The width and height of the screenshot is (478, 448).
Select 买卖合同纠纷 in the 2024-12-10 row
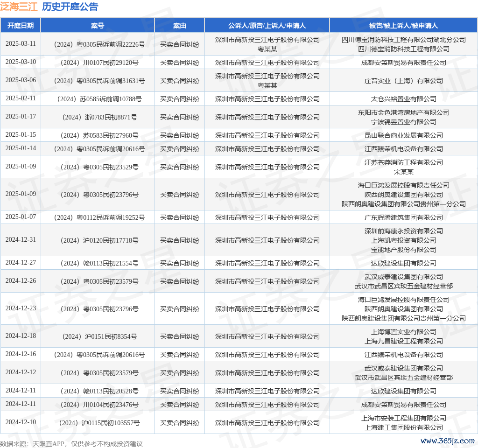click(180, 423)
